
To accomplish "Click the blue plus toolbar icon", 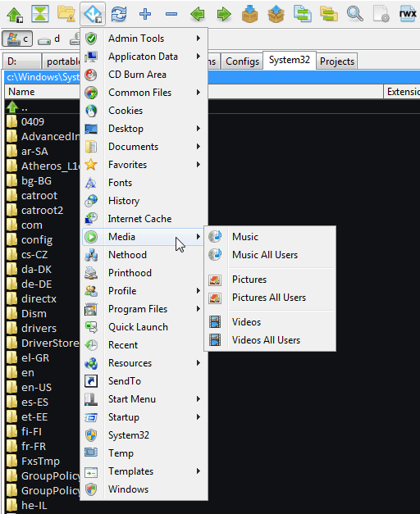I will click(x=145, y=14).
